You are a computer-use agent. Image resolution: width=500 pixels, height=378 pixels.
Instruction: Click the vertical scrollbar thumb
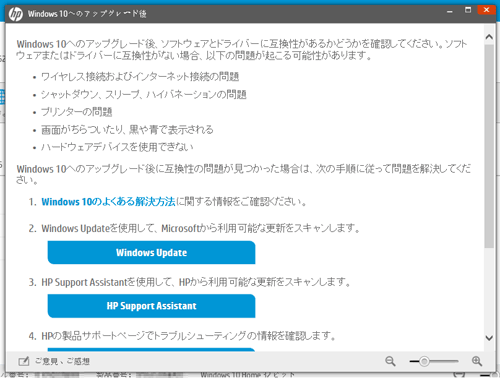point(489,146)
